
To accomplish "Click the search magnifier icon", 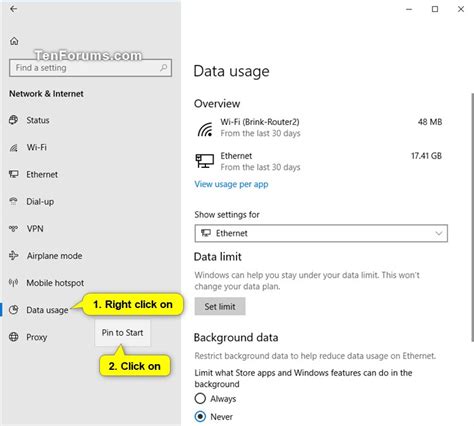I will click(163, 68).
